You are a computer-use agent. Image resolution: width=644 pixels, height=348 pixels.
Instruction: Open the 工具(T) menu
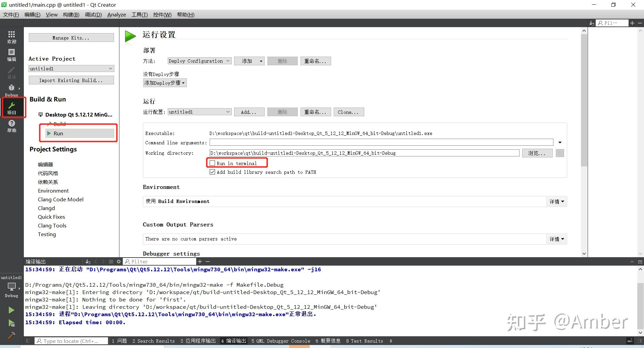click(140, 14)
